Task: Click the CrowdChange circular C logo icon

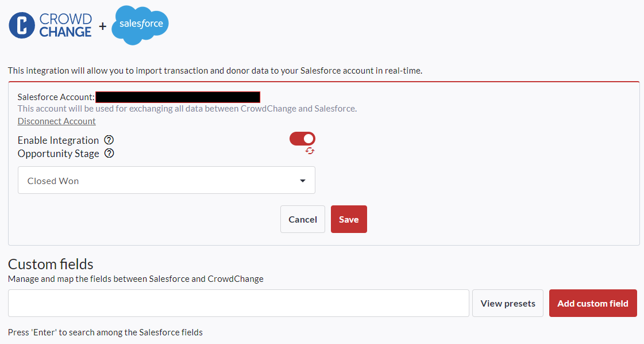Action: click(x=22, y=26)
